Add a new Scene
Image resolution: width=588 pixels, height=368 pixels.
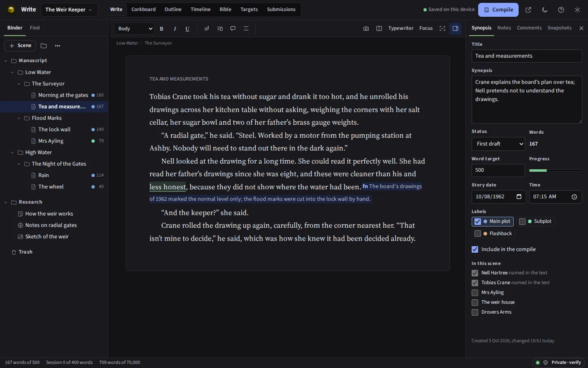[x=20, y=46]
